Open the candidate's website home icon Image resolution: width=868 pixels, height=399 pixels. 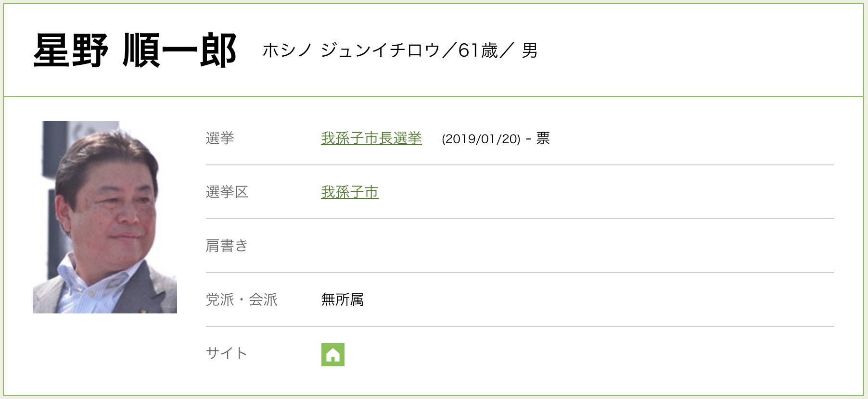(x=332, y=355)
